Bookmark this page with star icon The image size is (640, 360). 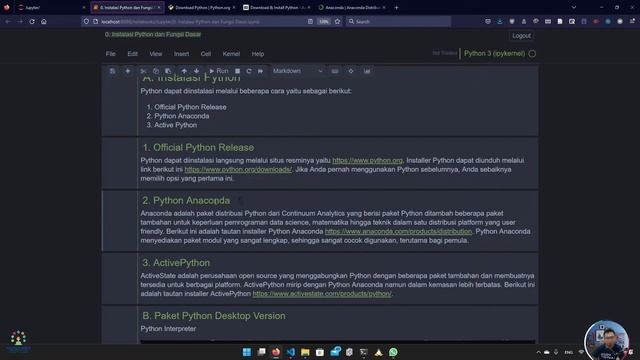point(337,22)
